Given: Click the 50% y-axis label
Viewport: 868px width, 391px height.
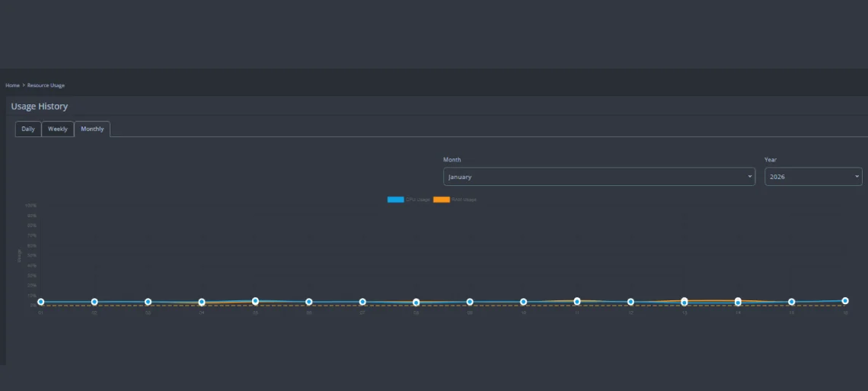Looking at the screenshot, I should (32, 255).
